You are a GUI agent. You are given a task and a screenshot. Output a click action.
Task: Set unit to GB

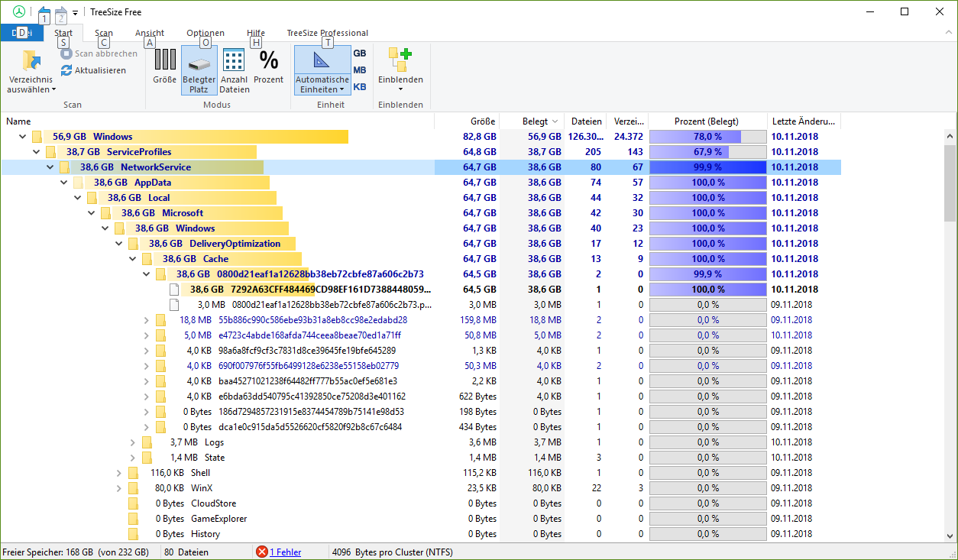tap(359, 53)
